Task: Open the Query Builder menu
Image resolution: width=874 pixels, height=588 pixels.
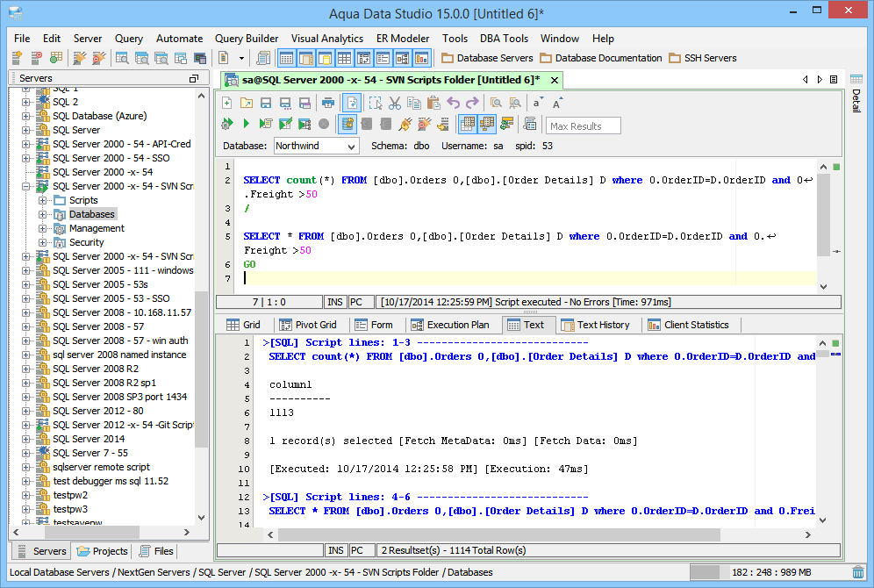Action: pos(247,39)
